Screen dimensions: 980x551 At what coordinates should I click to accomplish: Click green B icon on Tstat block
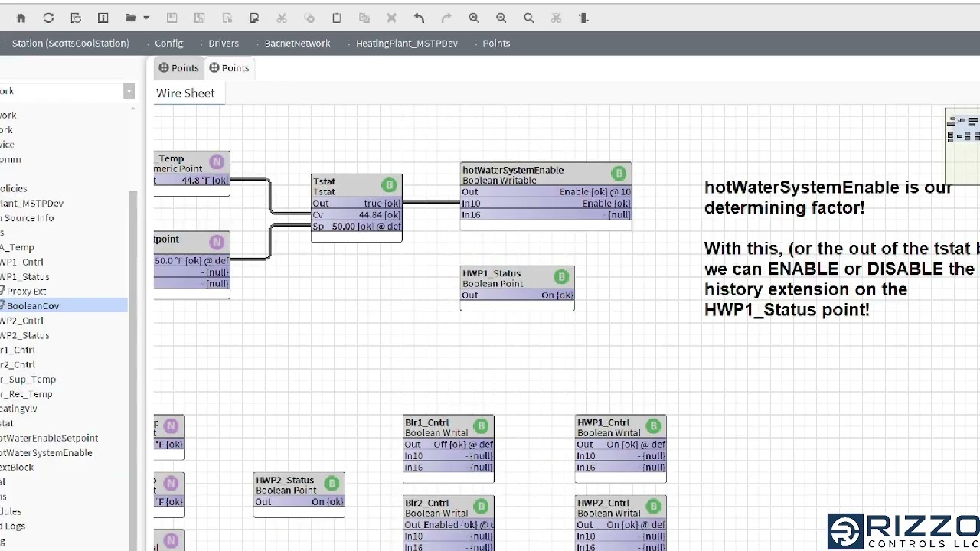389,185
